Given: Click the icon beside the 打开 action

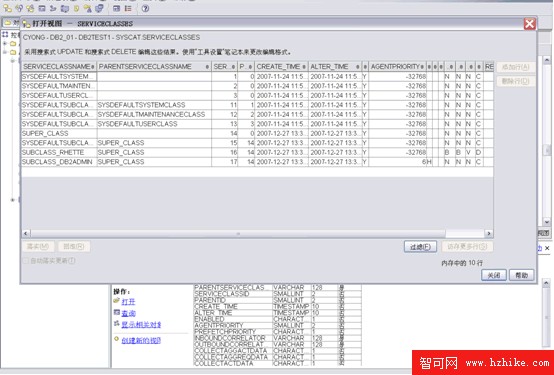Looking at the screenshot, I should point(117,301).
